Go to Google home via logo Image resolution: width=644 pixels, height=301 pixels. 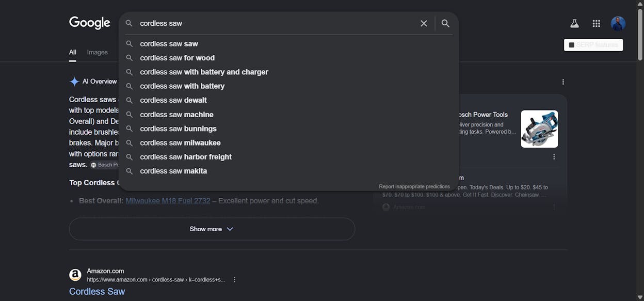point(90,23)
